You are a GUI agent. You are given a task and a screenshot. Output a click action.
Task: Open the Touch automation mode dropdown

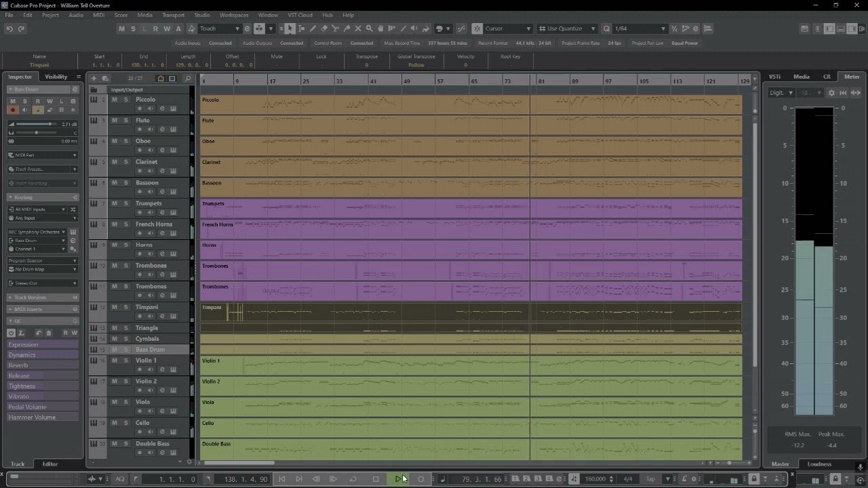[x=220, y=28]
